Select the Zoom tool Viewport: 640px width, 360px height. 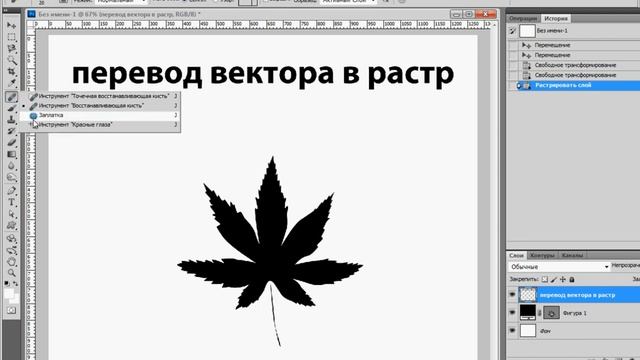(x=11, y=273)
